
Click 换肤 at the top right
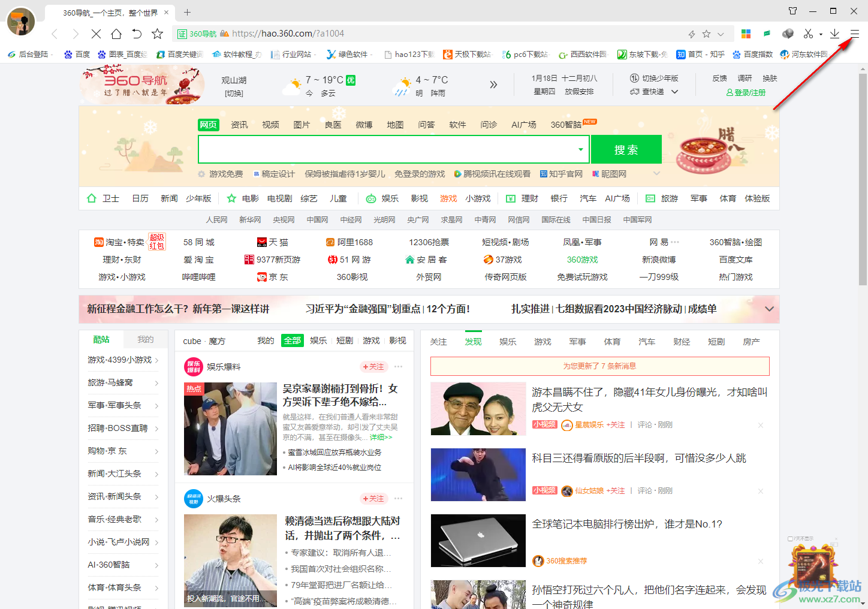pos(770,79)
